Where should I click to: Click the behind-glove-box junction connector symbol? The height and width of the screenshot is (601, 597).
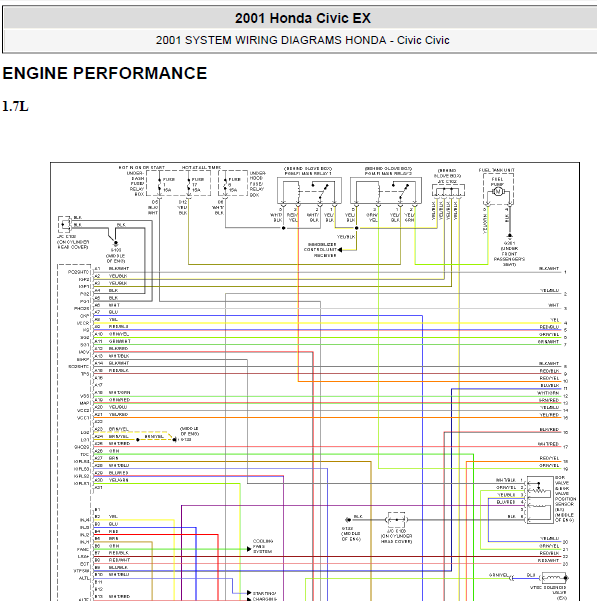[x=448, y=190]
